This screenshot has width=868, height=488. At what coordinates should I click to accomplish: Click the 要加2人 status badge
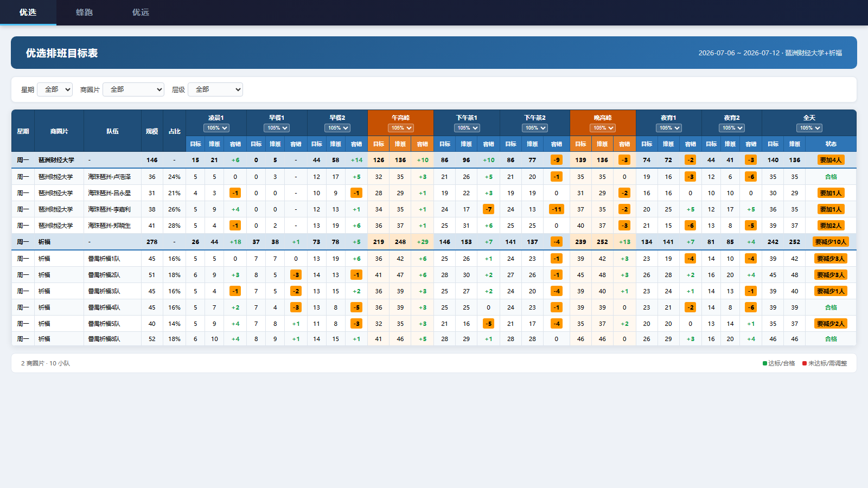831,226
